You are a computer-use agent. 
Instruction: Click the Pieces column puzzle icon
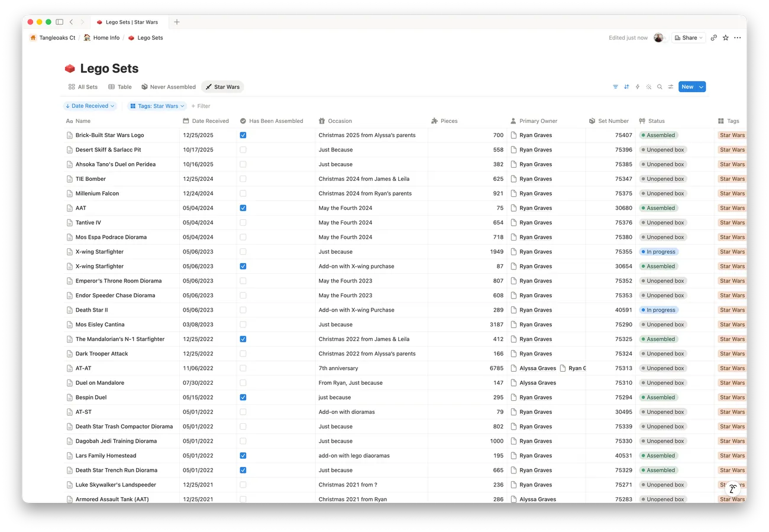pos(435,121)
